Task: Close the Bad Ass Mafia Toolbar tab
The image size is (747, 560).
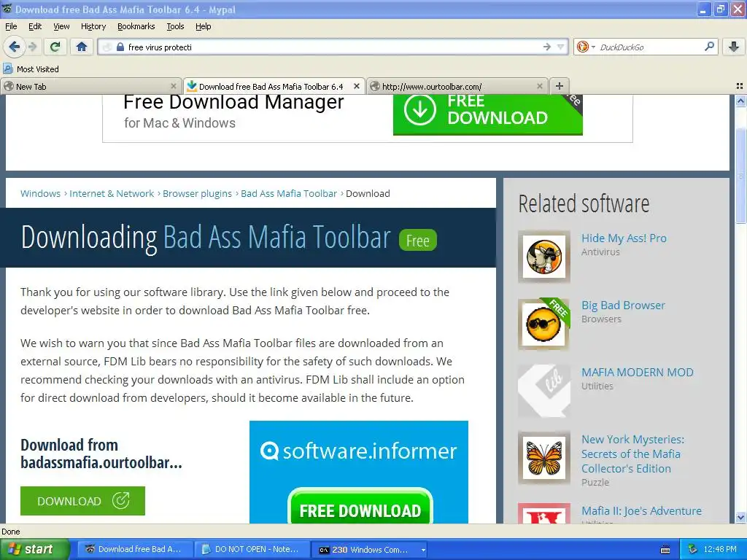Action: 356,86
